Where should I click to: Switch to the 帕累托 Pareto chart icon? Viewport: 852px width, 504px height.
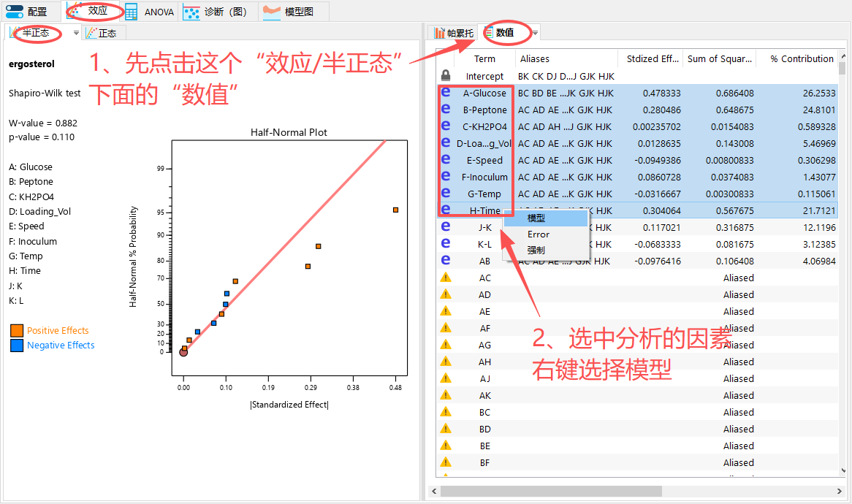point(453,32)
